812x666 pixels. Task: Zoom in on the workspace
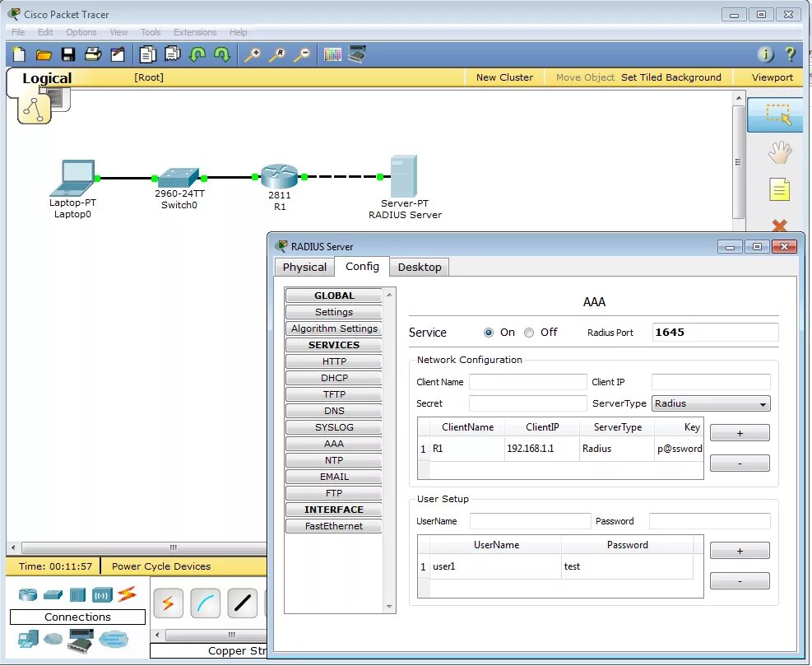pyautogui.click(x=253, y=54)
